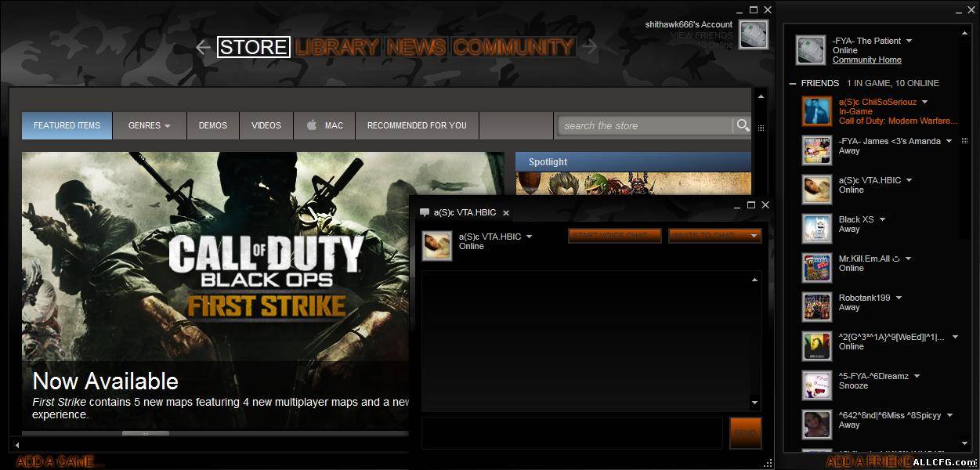The height and width of the screenshot is (470, 980).
Task: Close the a(S)c VTA.HBIC chat tab
Action: (506, 213)
